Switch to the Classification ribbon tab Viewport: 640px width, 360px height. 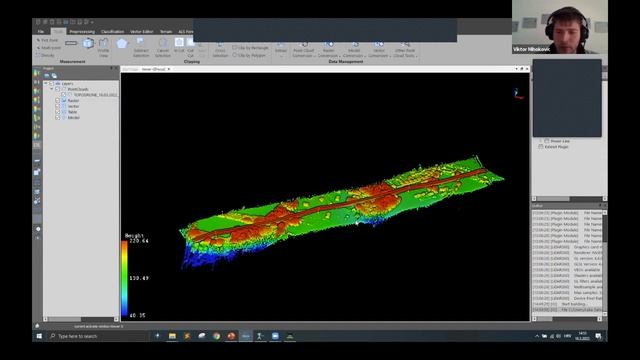pyautogui.click(x=112, y=31)
